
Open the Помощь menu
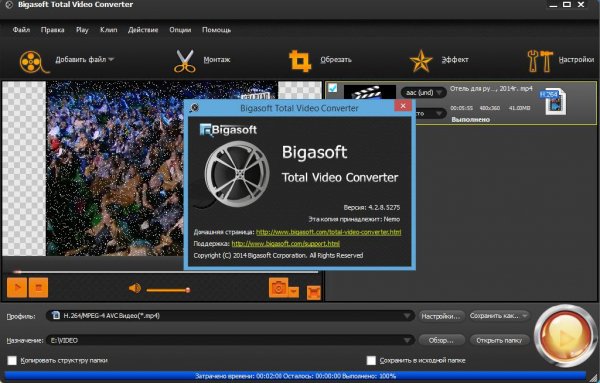click(x=217, y=29)
